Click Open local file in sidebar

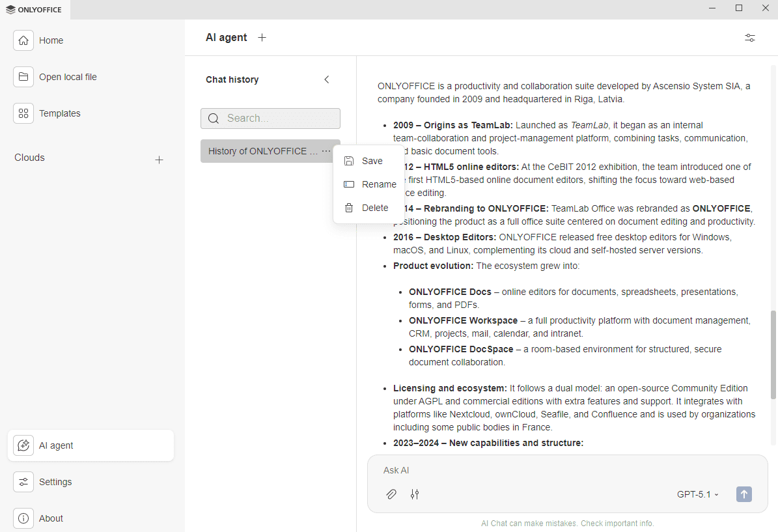click(x=67, y=77)
